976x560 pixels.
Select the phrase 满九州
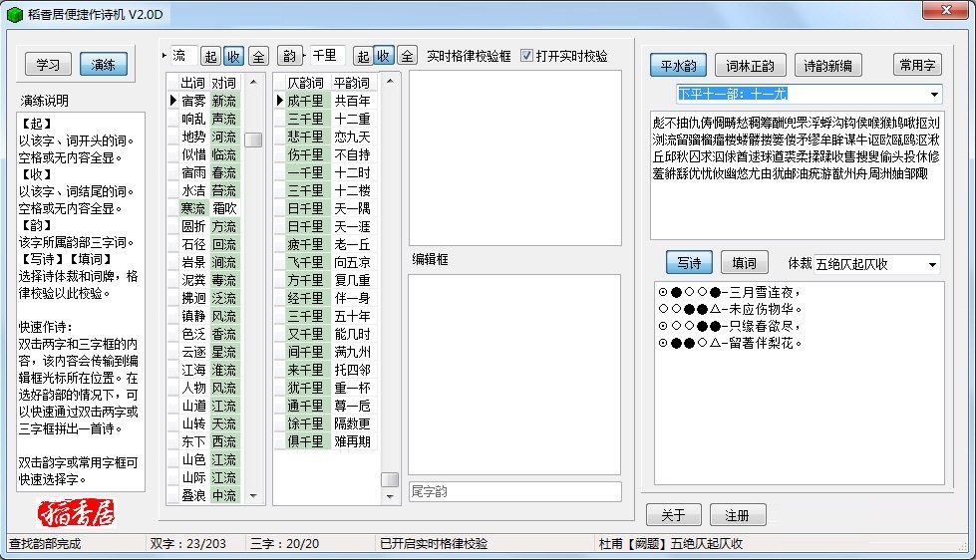[x=352, y=352]
